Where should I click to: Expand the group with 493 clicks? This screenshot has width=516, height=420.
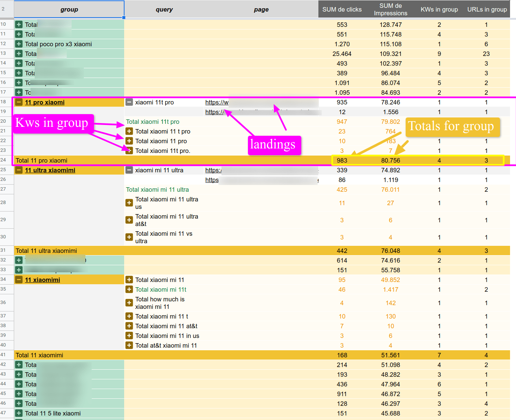(x=19, y=63)
